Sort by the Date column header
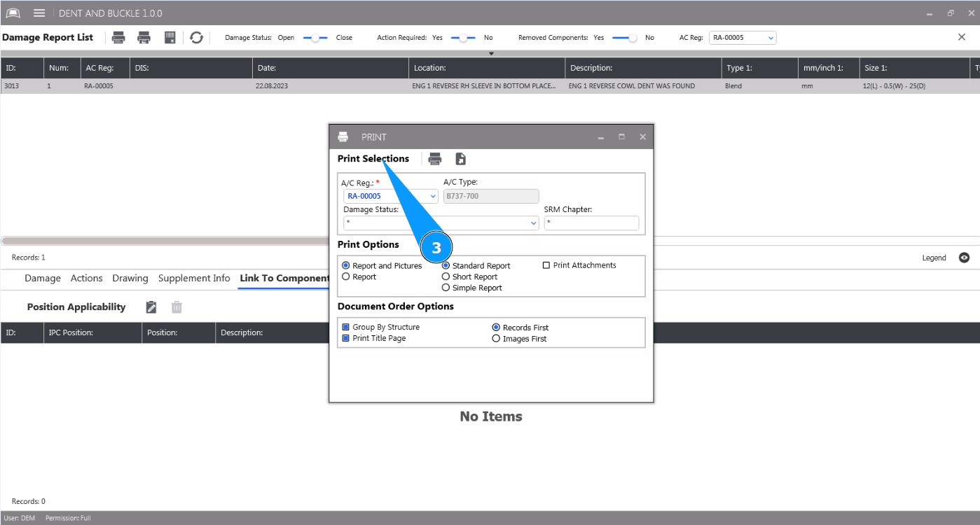This screenshot has height=525, width=980. point(330,68)
